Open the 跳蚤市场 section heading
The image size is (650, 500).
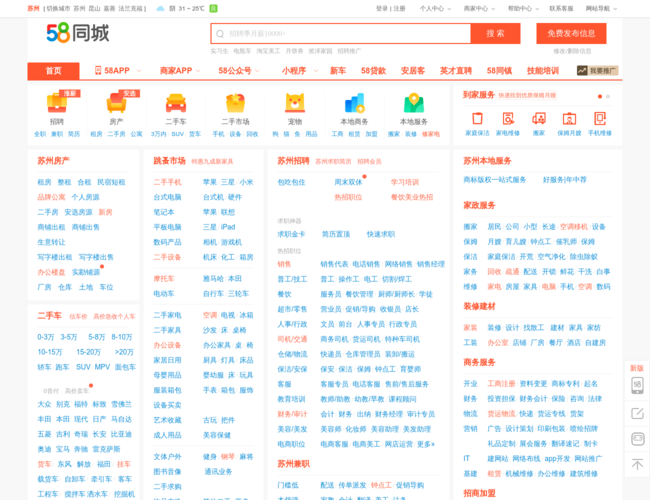[169, 161]
